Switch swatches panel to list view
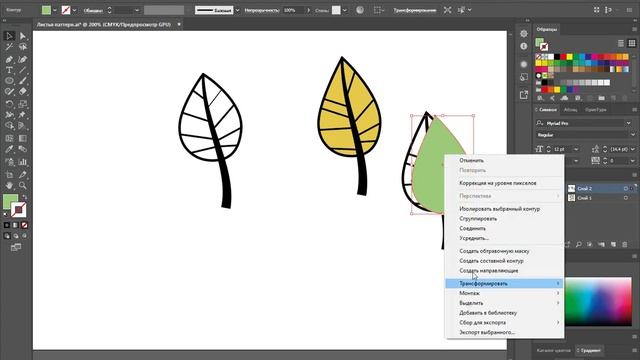This screenshot has height=360, width=640. [621, 43]
